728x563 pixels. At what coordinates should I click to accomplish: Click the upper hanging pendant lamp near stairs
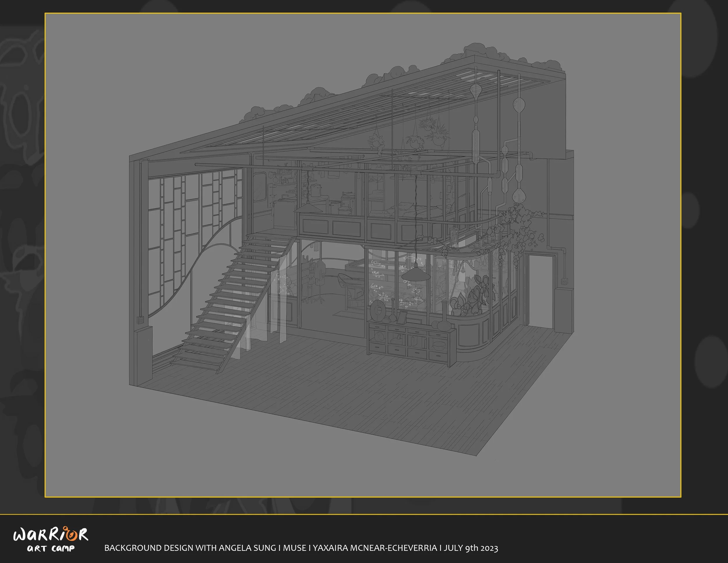[308, 208]
